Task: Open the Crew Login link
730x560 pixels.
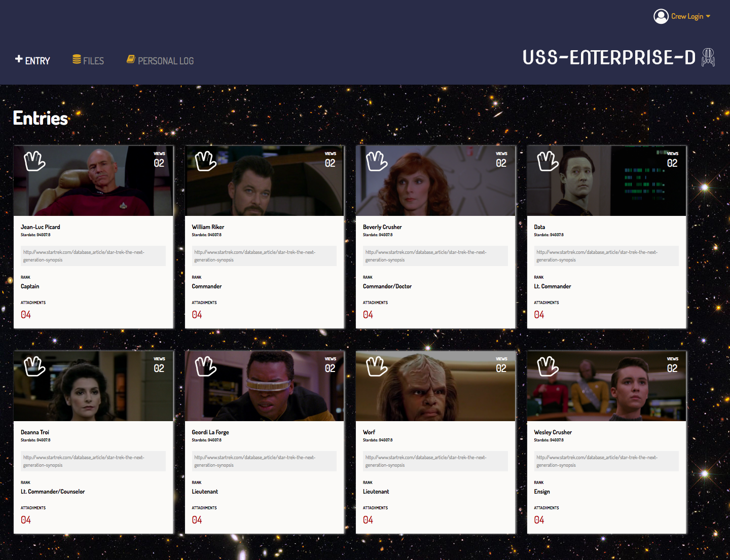Action: 687,16
